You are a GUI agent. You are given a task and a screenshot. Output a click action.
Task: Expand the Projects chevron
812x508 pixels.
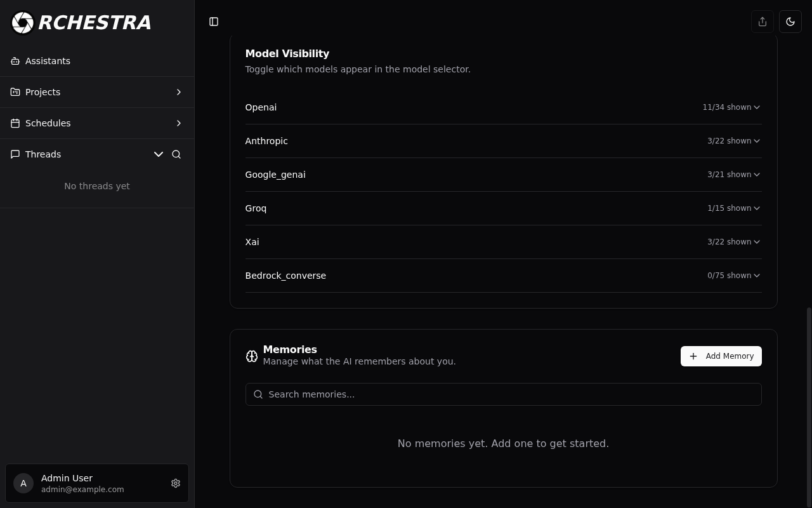[x=179, y=92]
